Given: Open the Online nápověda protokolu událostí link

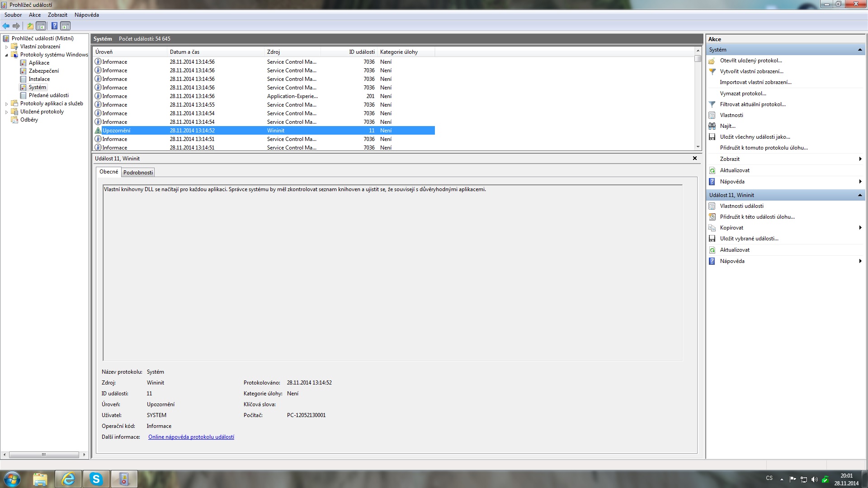Looking at the screenshot, I should coord(191,437).
